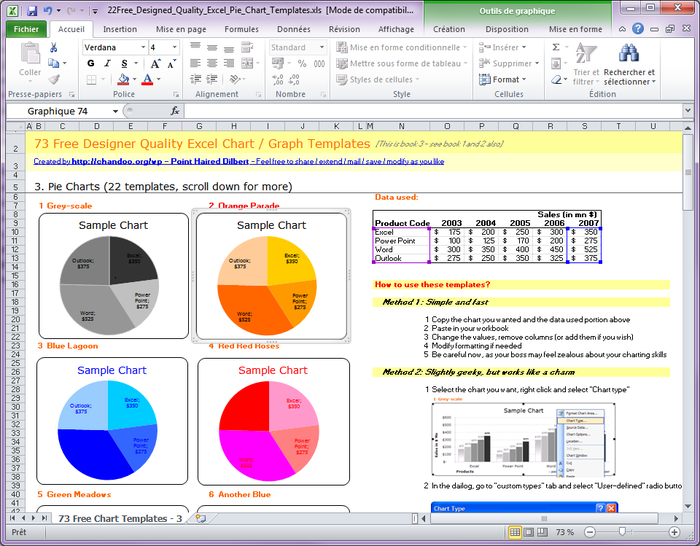The image size is (700, 546).
Task: Click the Trier et filtrer icon
Action: 586,54
